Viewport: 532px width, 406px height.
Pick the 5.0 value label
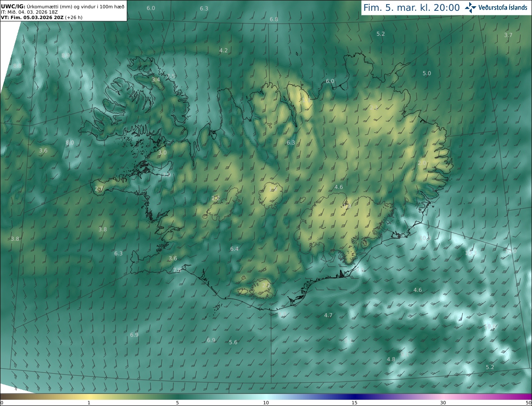pyautogui.click(x=427, y=73)
